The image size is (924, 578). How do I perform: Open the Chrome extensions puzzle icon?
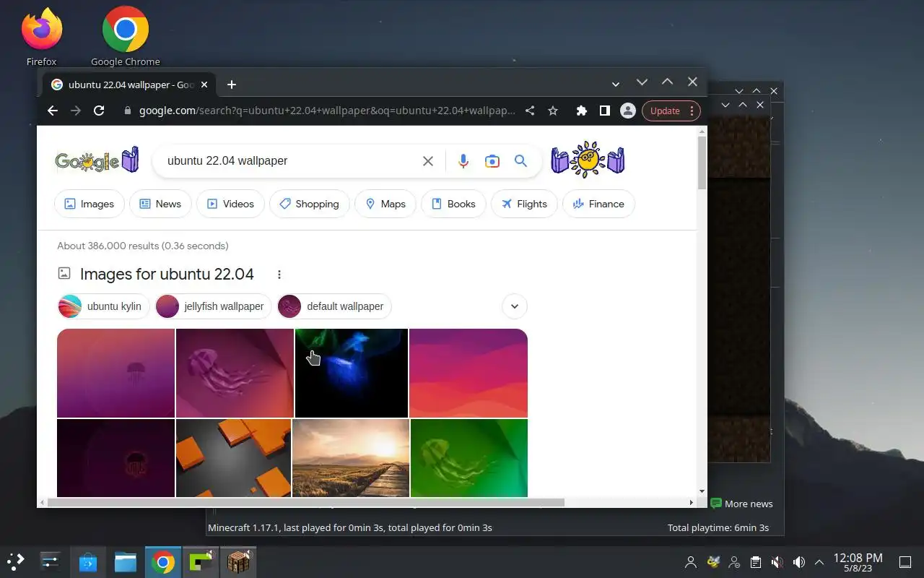point(582,111)
